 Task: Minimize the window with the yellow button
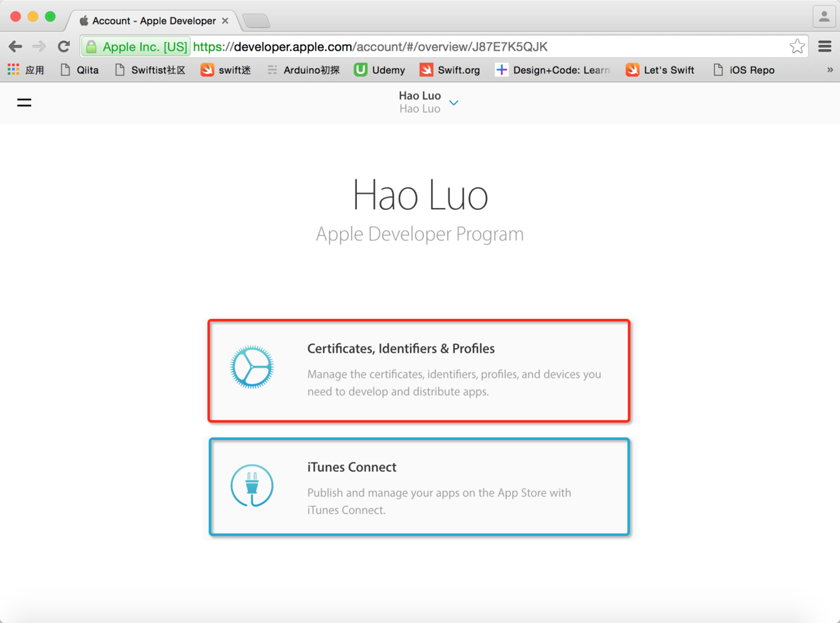[x=33, y=17]
